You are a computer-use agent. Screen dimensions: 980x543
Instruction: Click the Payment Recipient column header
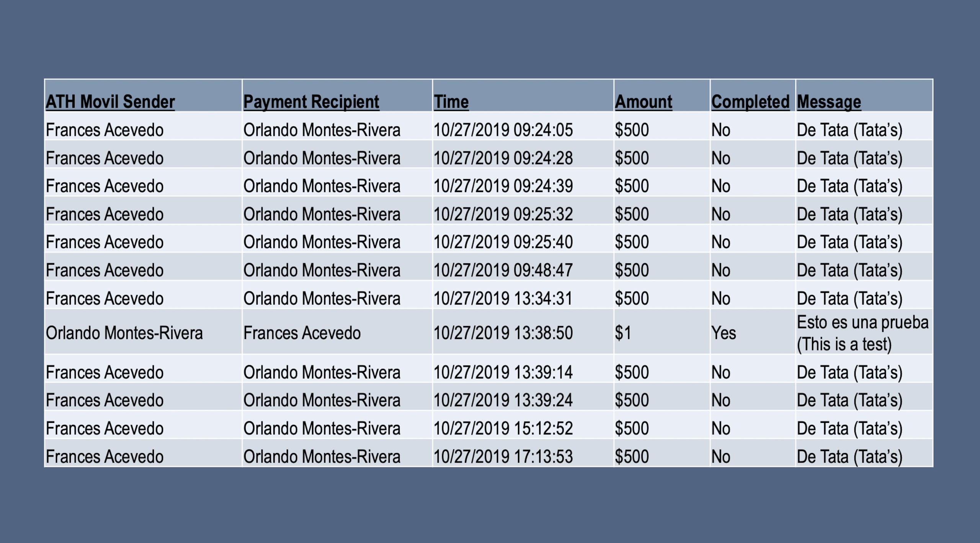(311, 102)
